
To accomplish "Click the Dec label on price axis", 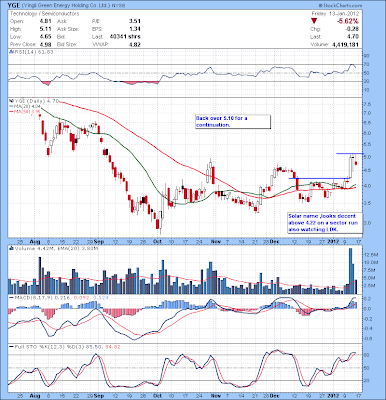I will (275, 241).
